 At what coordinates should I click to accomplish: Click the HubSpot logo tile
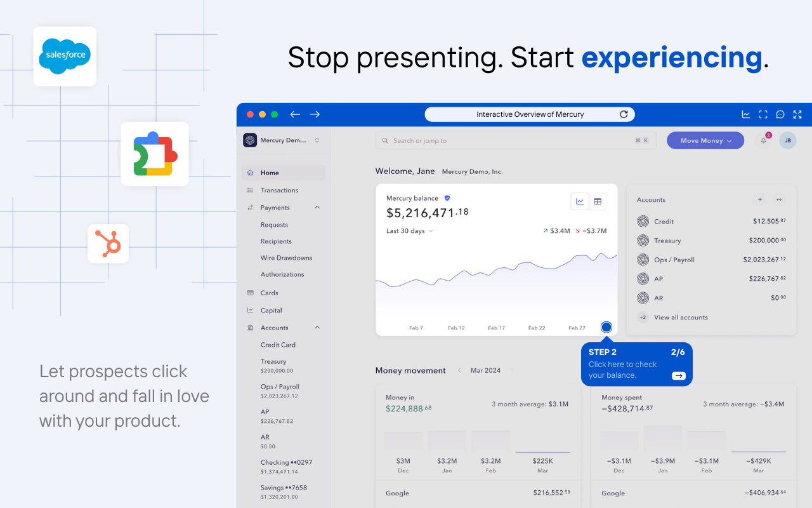click(x=108, y=243)
